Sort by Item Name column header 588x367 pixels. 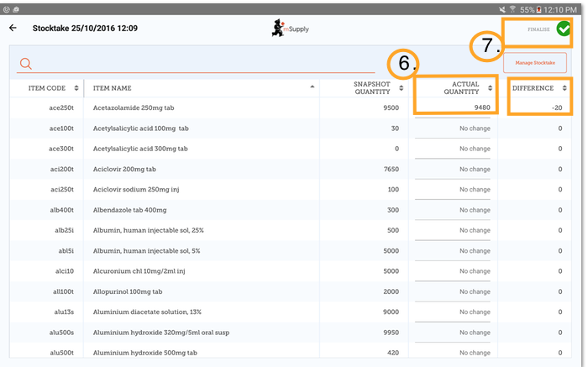(200, 87)
